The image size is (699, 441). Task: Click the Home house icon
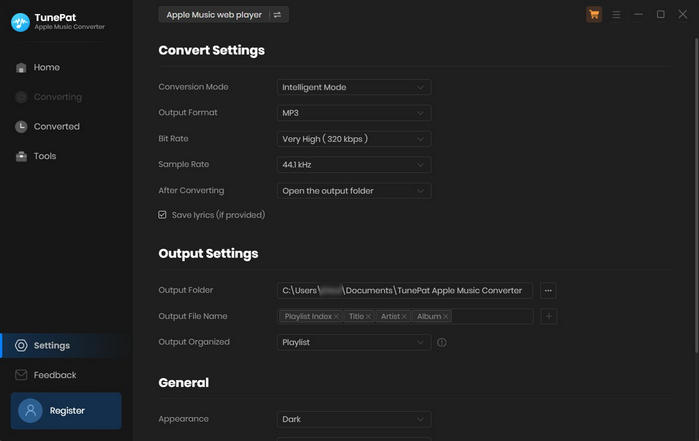point(21,67)
